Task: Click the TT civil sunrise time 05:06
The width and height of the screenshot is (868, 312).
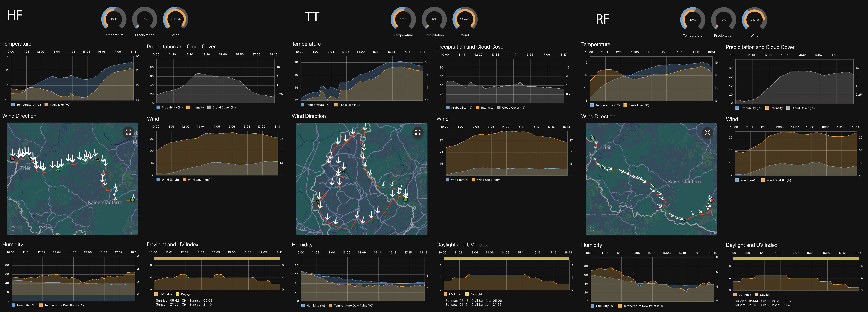Action: 497,300
